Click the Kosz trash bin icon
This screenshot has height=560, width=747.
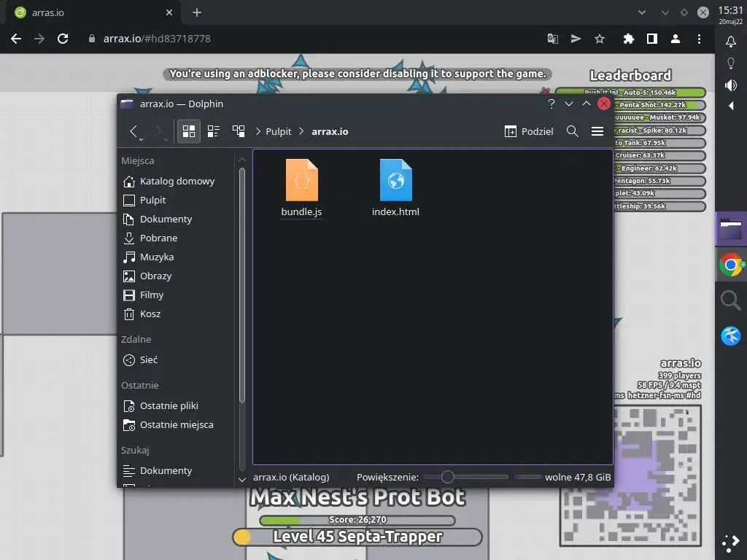(x=128, y=314)
